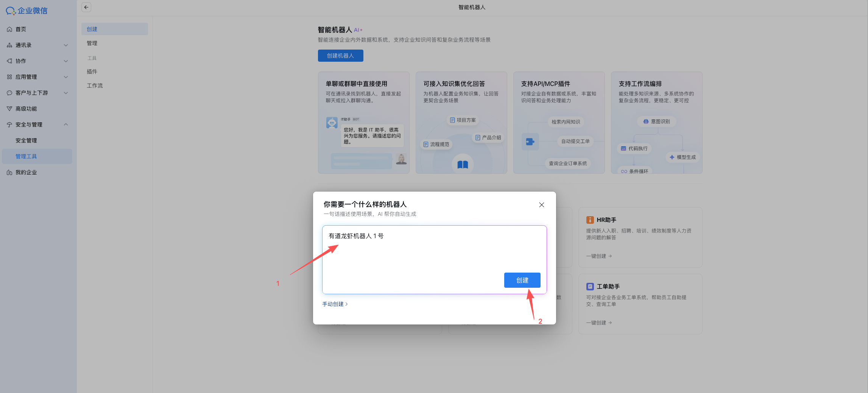Click the 协作 collaboration icon
Screen dimensions: 868x393
(9, 61)
